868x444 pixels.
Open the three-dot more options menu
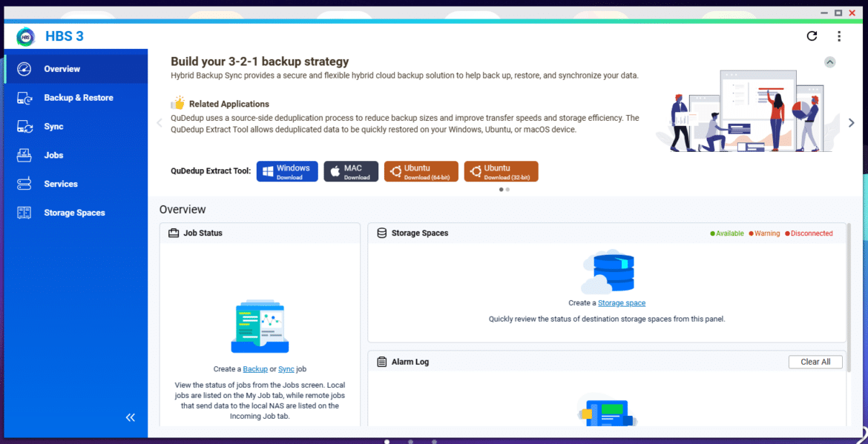pos(839,36)
